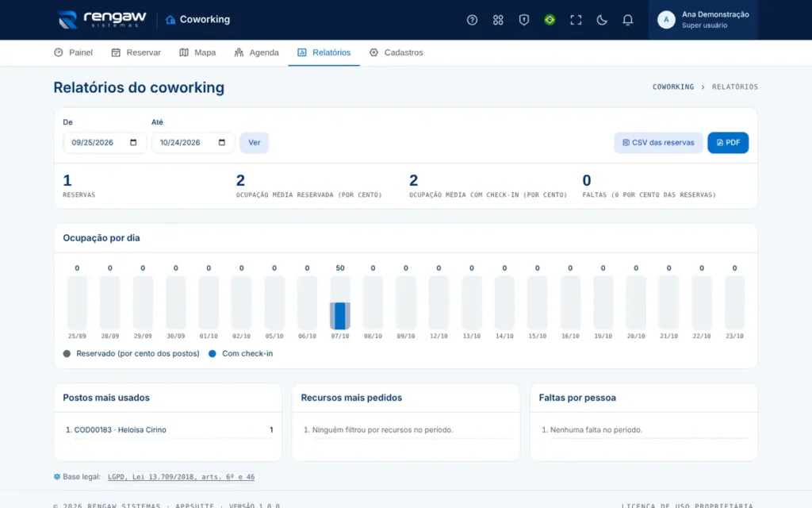812x508 pixels.
Task: Open the Agenda tab
Action: 256,52
